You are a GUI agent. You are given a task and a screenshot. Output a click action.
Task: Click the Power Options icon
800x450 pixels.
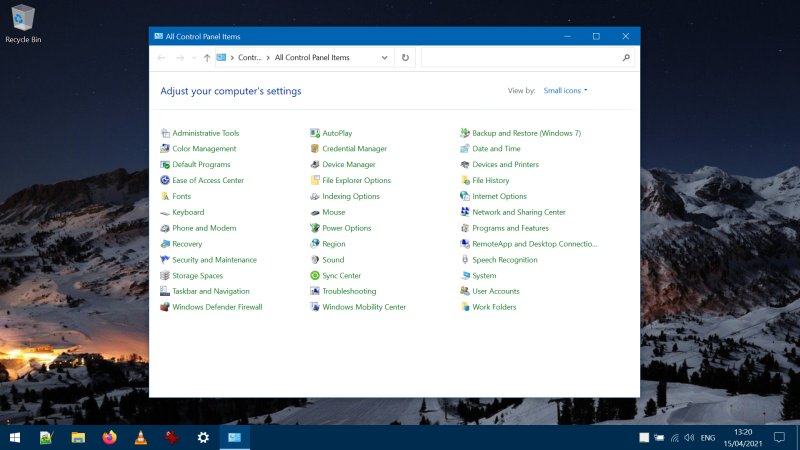pyautogui.click(x=315, y=228)
